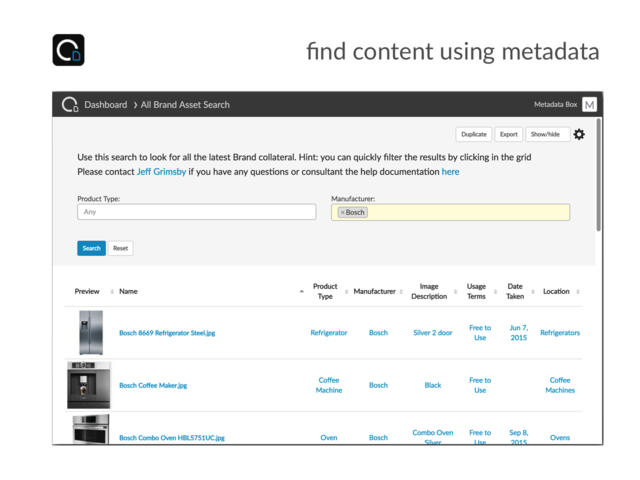
Task: Sort by Usage Terms column
Action: click(476, 291)
